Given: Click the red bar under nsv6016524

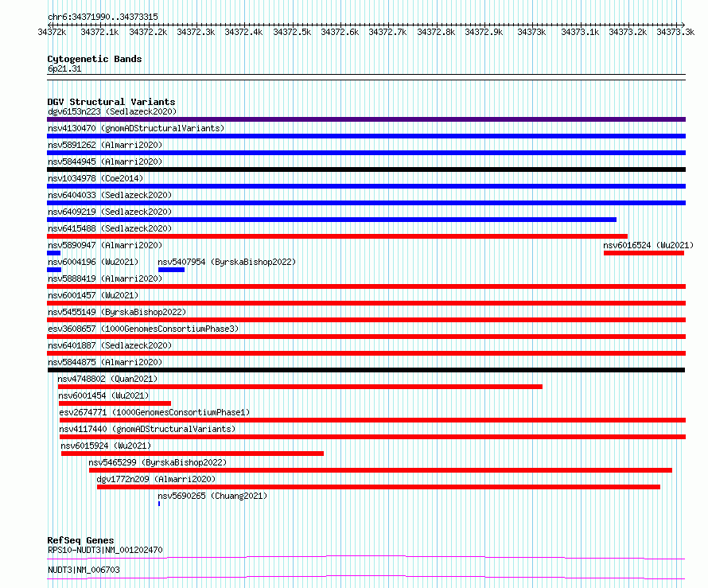Looking at the screenshot, I should click(x=644, y=253).
